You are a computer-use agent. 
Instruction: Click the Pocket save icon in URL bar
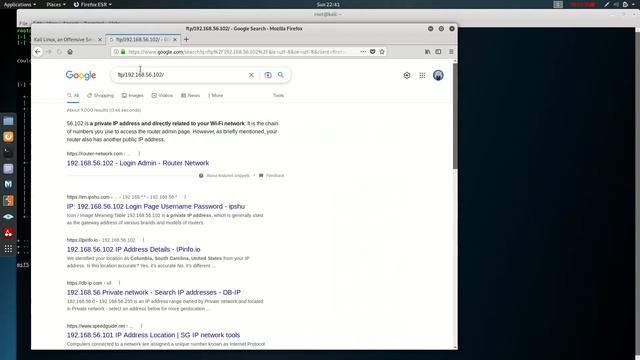point(373,52)
